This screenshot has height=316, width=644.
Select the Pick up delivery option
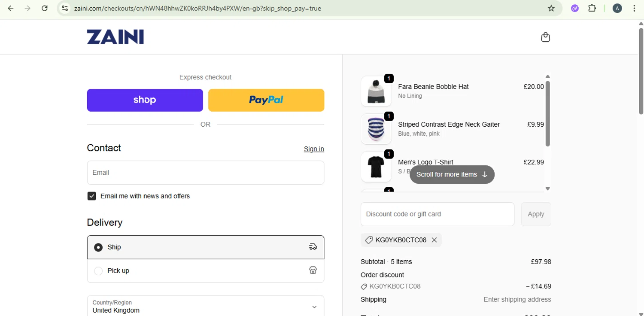(x=206, y=270)
